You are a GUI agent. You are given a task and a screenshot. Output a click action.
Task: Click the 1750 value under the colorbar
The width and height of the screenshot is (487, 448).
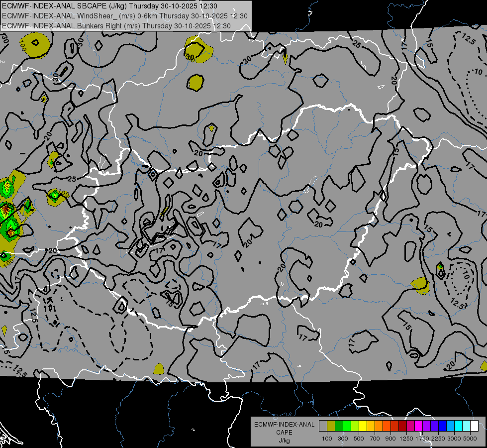pos(422,439)
